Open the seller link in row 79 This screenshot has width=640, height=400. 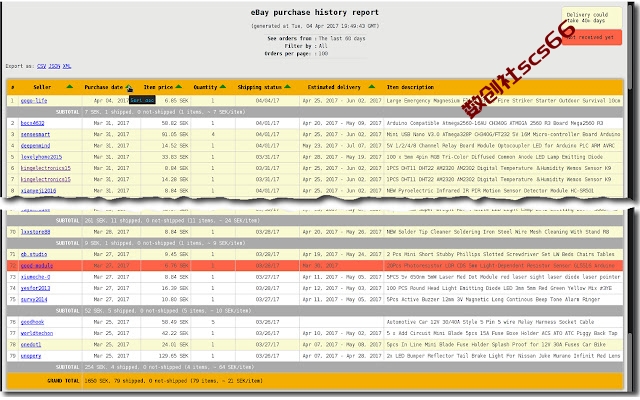[31, 356]
